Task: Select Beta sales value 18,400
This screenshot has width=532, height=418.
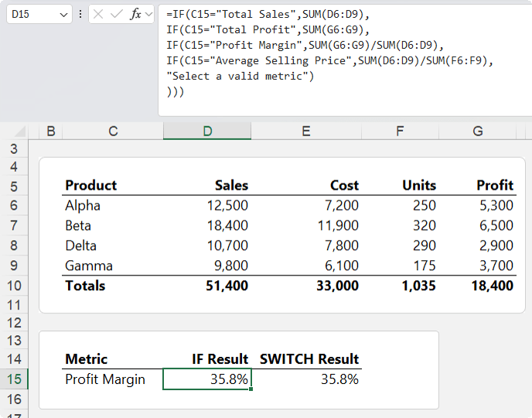Action: pos(207,225)
